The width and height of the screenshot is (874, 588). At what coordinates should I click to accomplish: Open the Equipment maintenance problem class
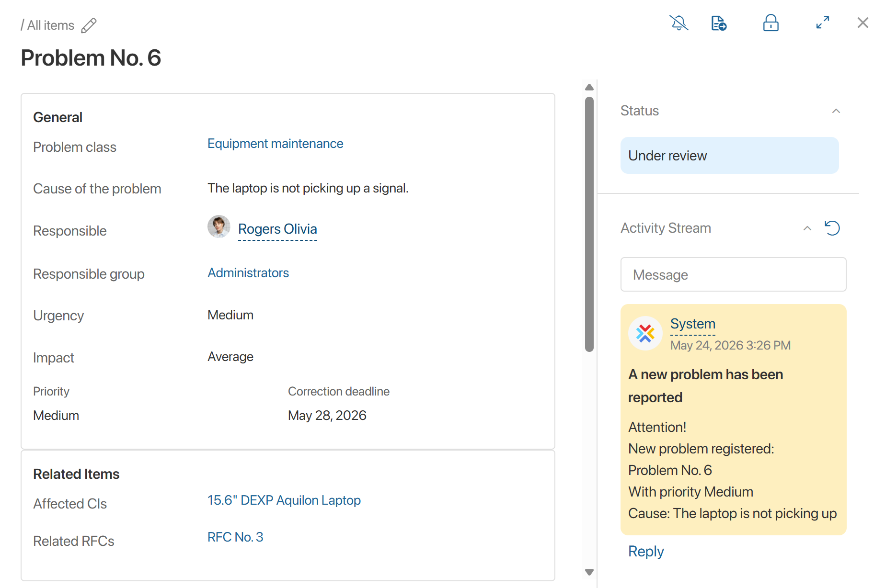(275, 144)
